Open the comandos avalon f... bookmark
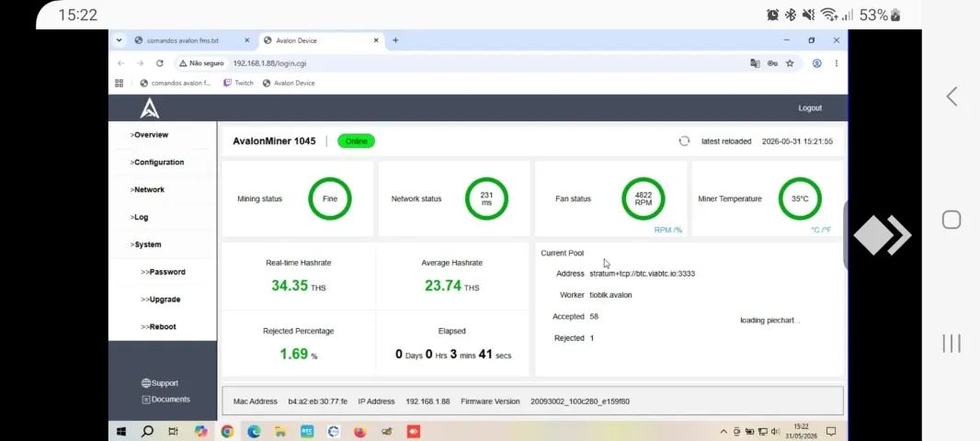This screenshot has height=441, width=980. 176,83
